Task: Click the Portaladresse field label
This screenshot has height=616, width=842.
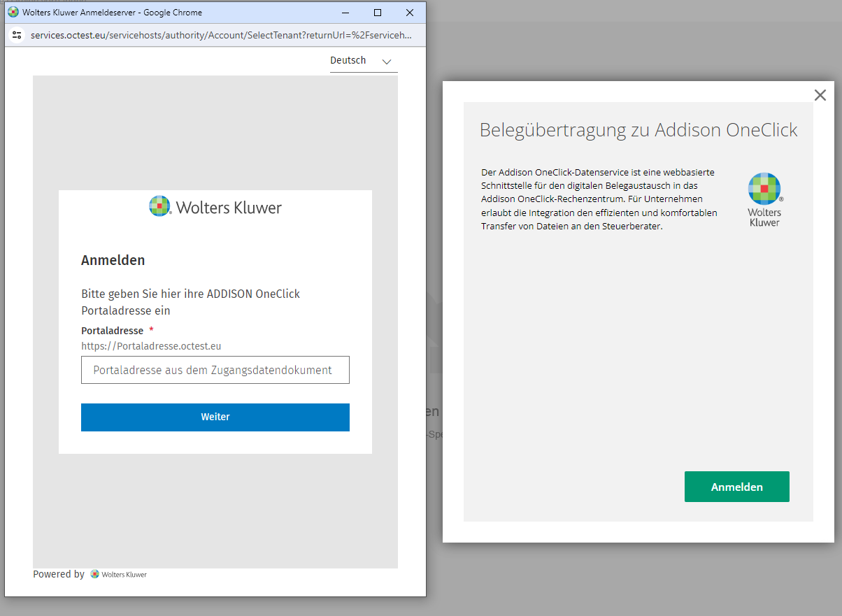Action: tap(113, 331)
